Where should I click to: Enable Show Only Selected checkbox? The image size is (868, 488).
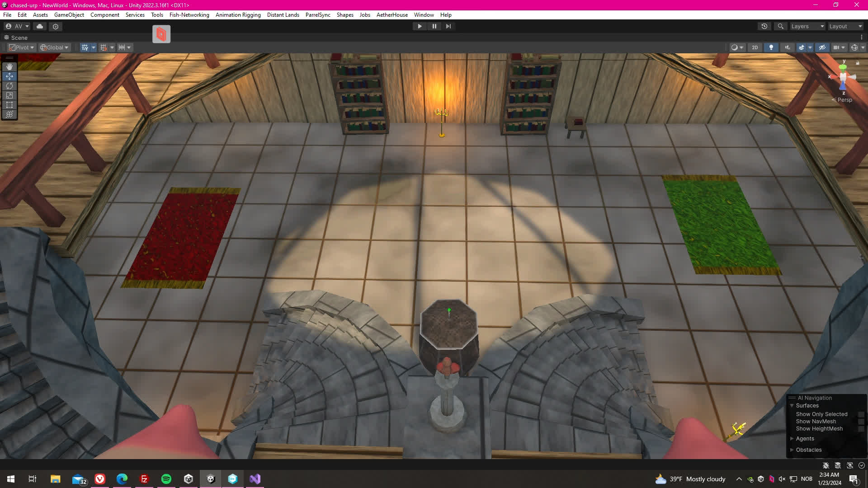pos(861,414)
